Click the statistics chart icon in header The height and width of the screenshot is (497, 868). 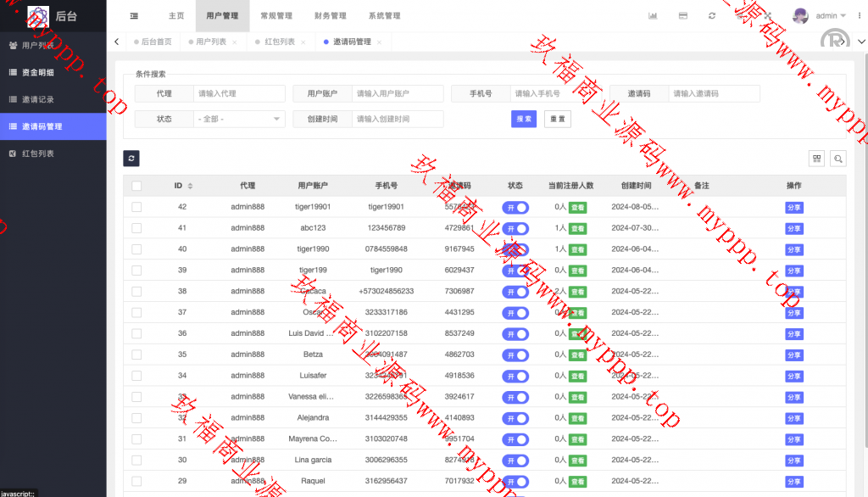point(654,16)
